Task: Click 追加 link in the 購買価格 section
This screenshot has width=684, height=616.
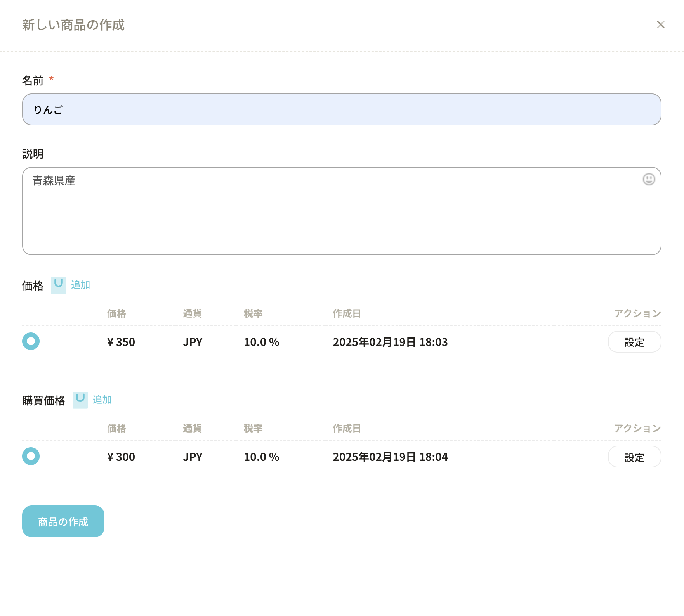Action: [x=102, y=400]
